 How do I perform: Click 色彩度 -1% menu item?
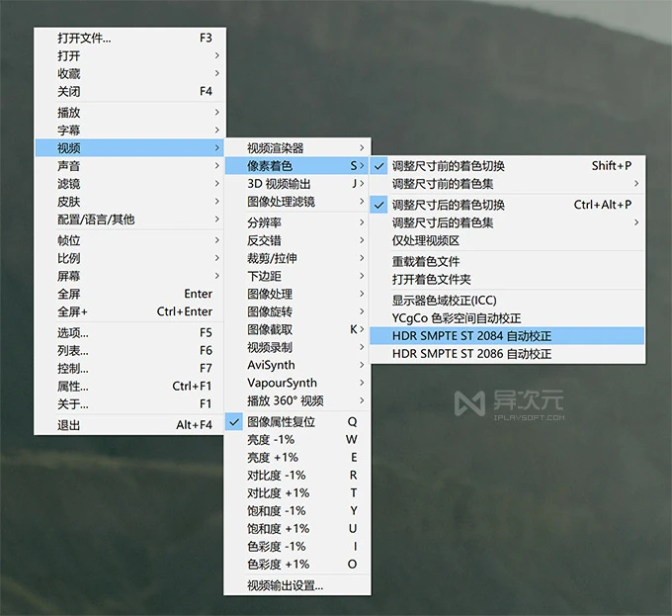click(x=297, y=546)
